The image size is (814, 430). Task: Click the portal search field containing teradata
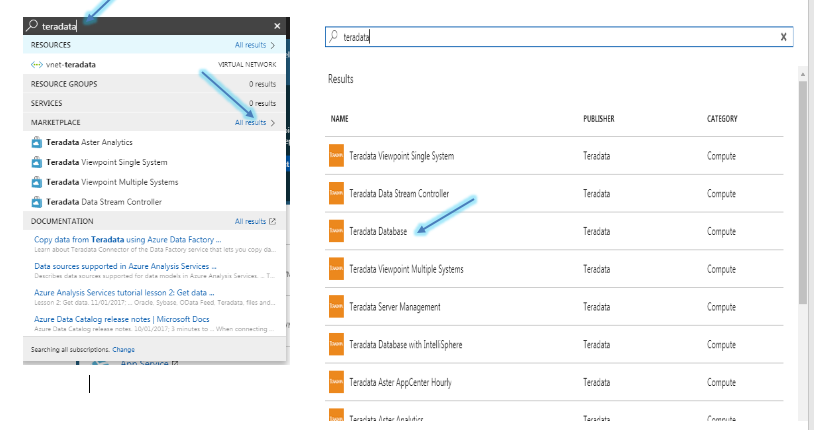click(x=156, y=26)
